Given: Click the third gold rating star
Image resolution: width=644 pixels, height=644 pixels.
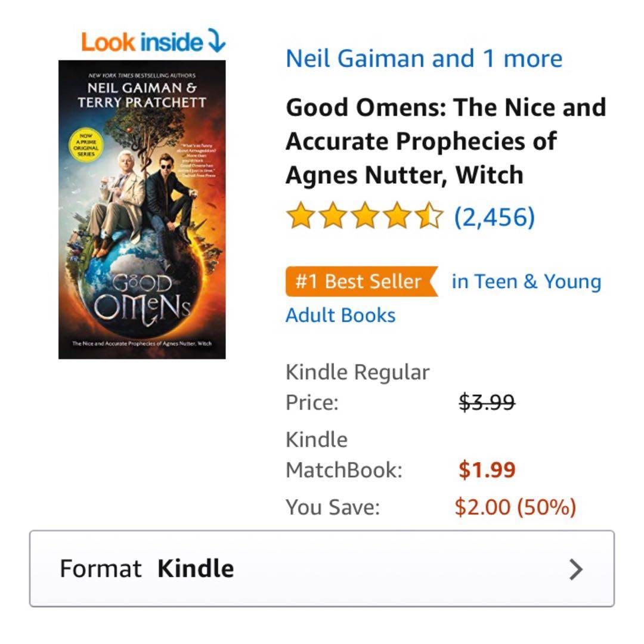Looking at the screenshot, I should point(365,216).
